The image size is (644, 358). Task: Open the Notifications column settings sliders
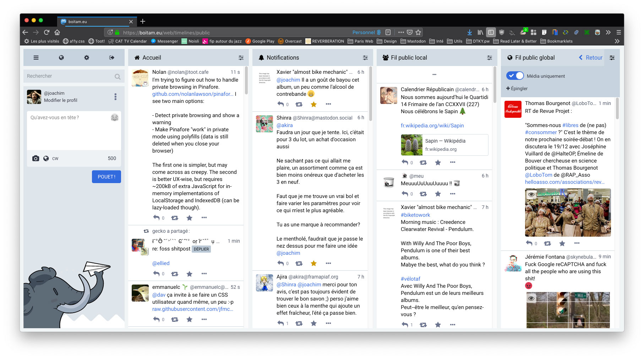pyautogui.click(x=365, y=57)
